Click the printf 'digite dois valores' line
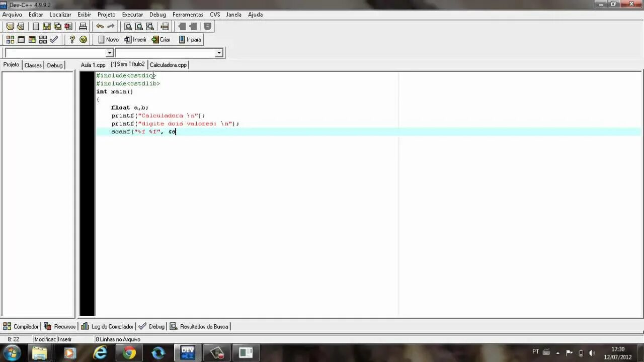This screenshot has width=644, height=362. [175, 124]
